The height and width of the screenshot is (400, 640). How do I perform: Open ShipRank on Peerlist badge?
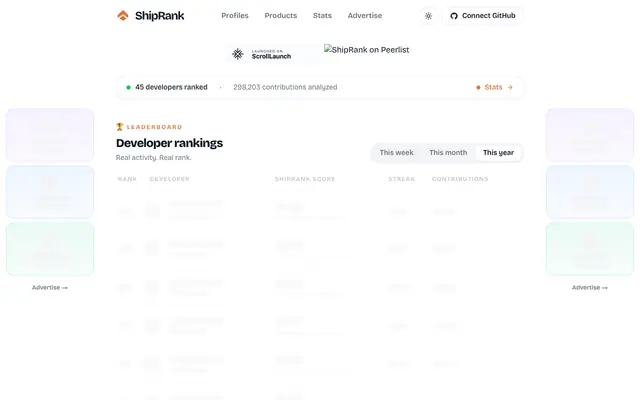click(367, 50)
